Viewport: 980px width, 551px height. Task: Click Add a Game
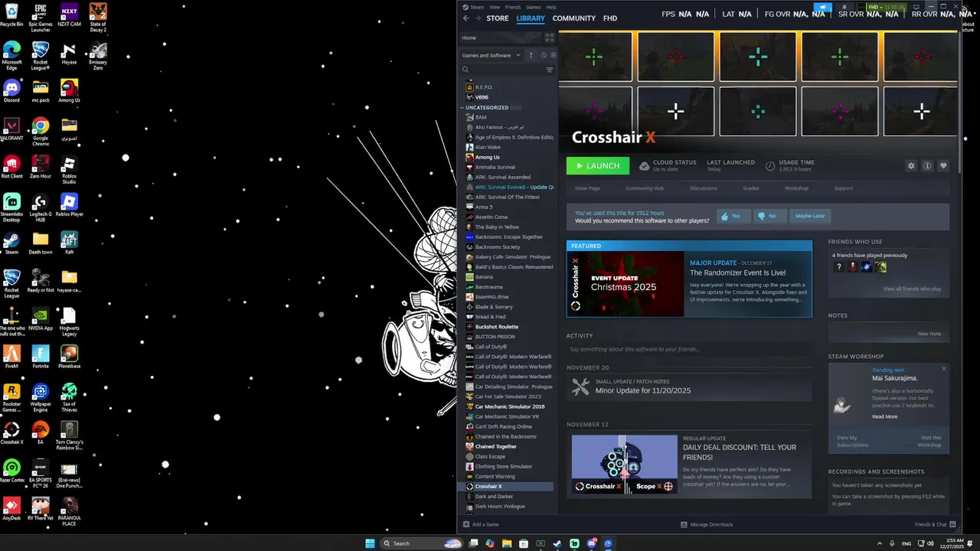480,524
